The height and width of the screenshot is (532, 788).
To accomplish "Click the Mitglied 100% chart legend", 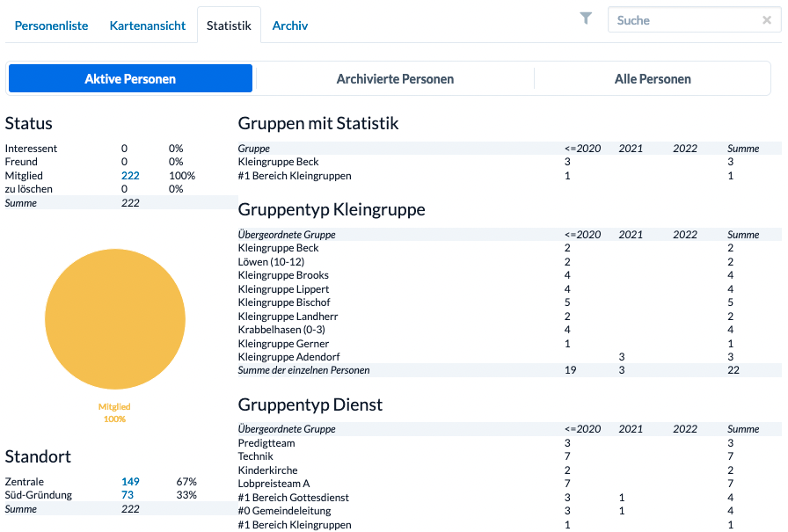I will [x=114, y=412].
